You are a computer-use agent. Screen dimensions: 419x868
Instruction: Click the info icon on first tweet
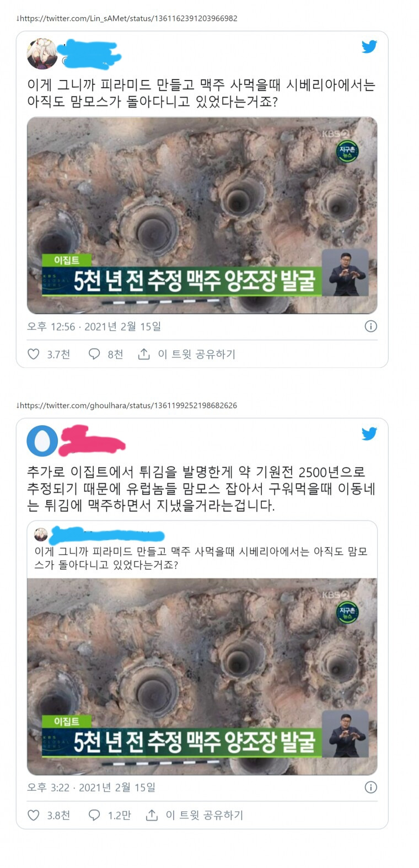pyautogui.click(x=371, y=326)
